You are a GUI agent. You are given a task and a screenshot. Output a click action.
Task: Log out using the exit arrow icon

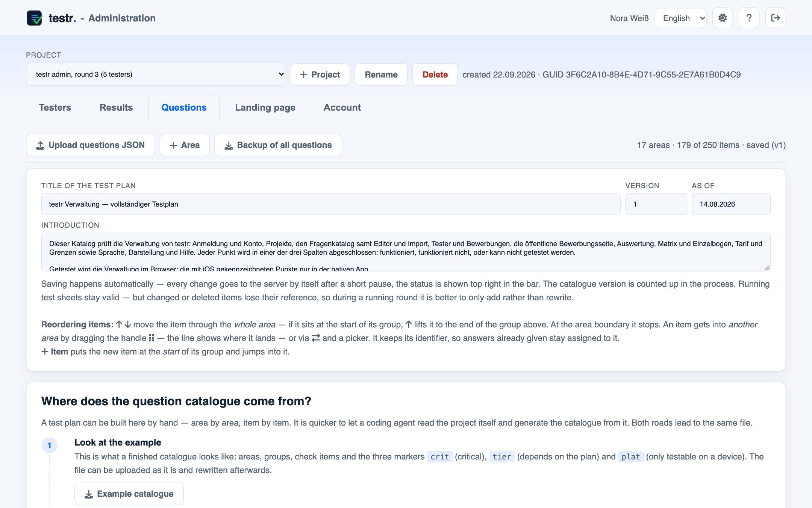(x=775, y=18)
